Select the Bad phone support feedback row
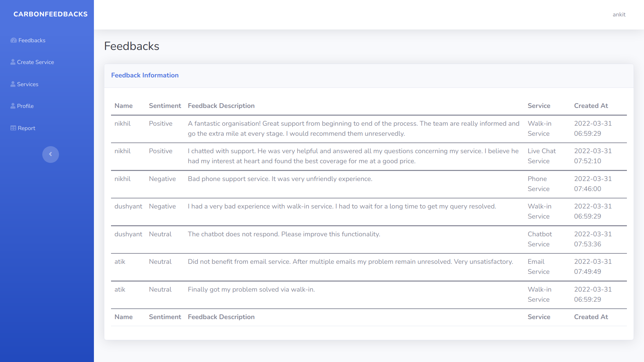The image size is (644, 362). tap(280, 179)
